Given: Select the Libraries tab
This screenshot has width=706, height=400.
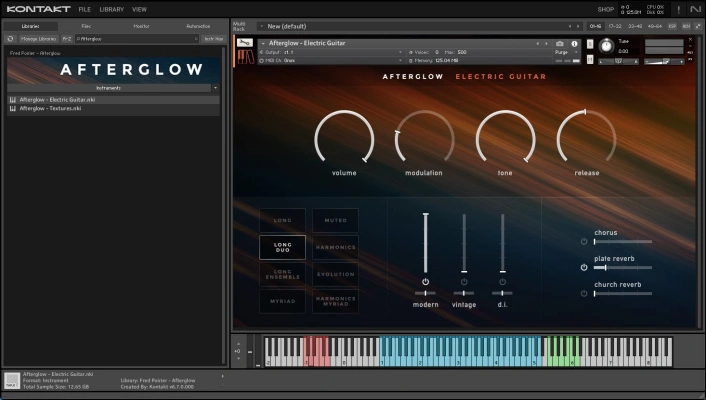Looking at the screenshot, I should coord(31,26).
